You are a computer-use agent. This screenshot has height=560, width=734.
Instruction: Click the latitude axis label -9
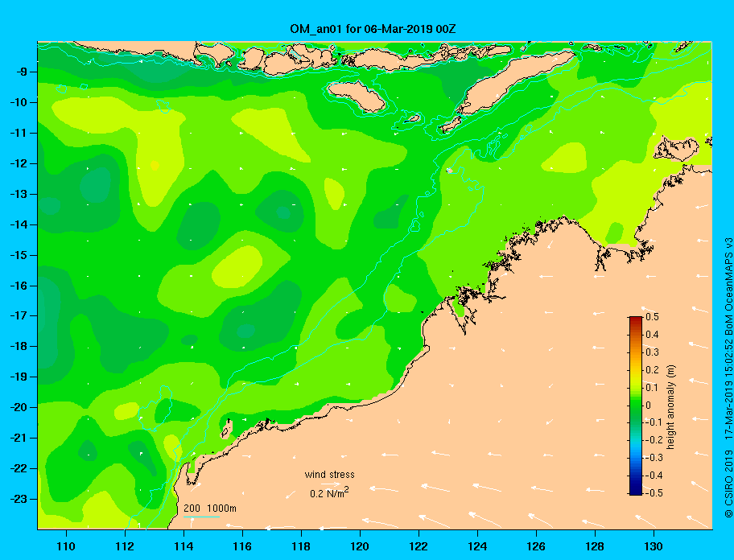coord(20,72)
